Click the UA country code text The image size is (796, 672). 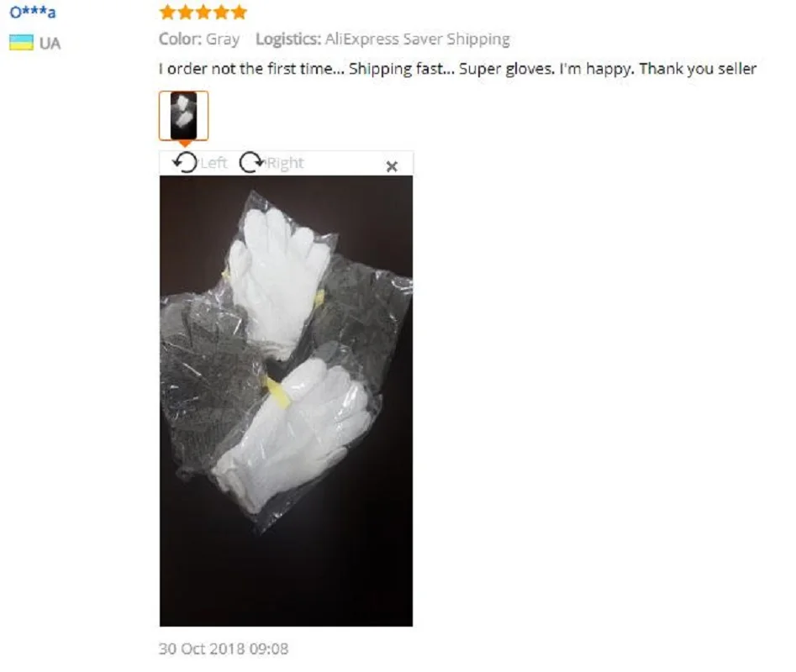point(50,44)
